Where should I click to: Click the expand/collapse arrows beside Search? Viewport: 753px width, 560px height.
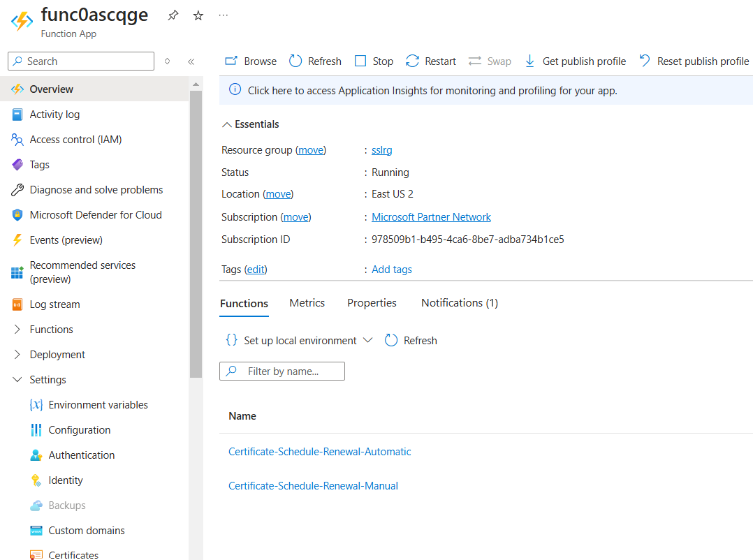point(167,61)
